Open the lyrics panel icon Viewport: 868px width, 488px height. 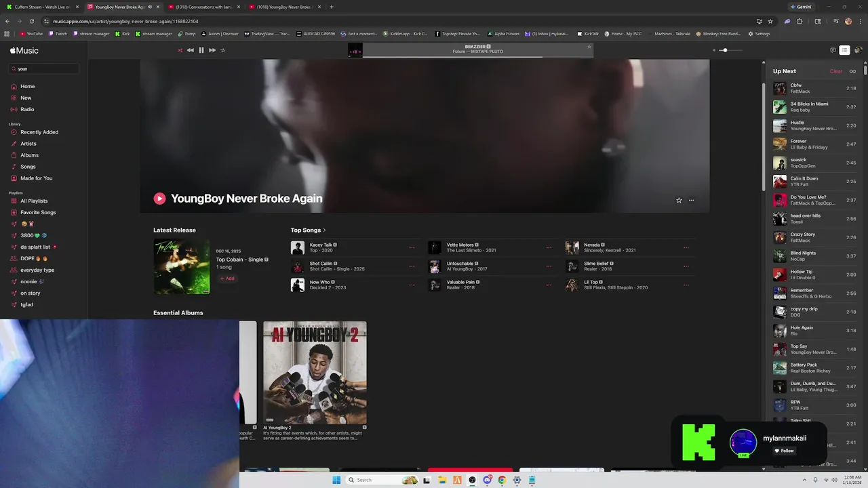click(833, 50)
